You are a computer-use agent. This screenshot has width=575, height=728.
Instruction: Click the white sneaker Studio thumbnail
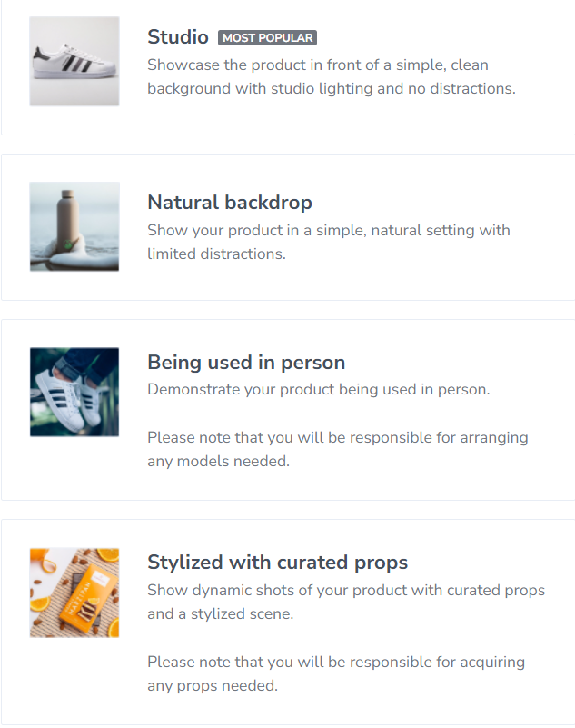tap(74, 61)
